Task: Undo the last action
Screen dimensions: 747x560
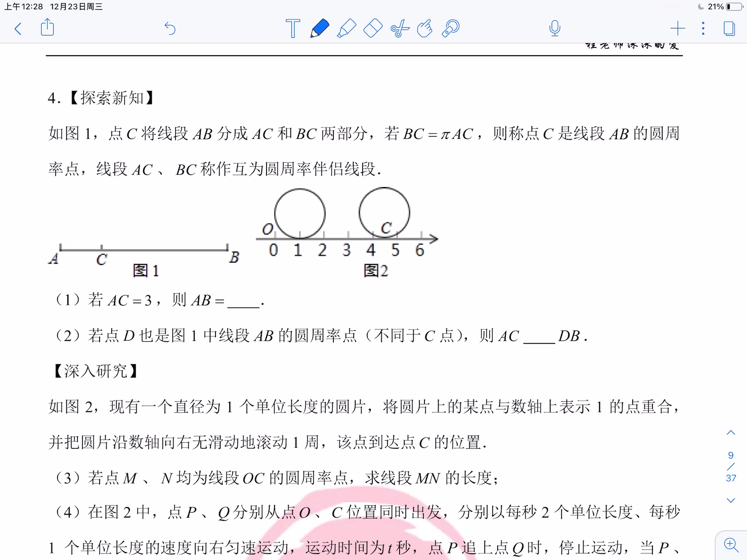Action: pyautogui.click(x=170, y=28)
